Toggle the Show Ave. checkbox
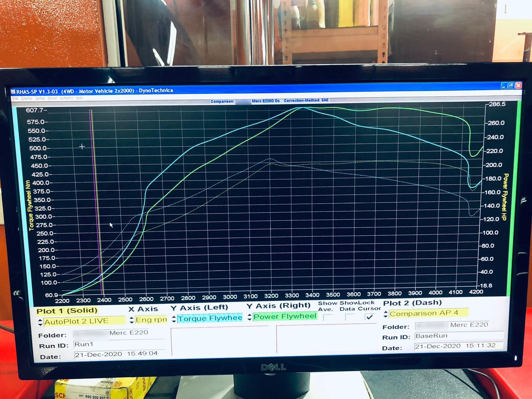532x399 pixels. (x=328, y=318)
